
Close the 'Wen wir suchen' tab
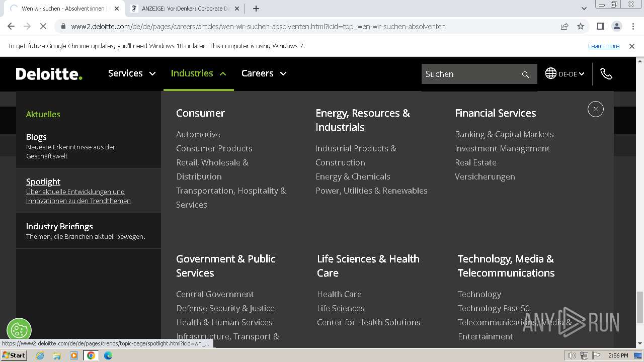[x=117, y=9]
